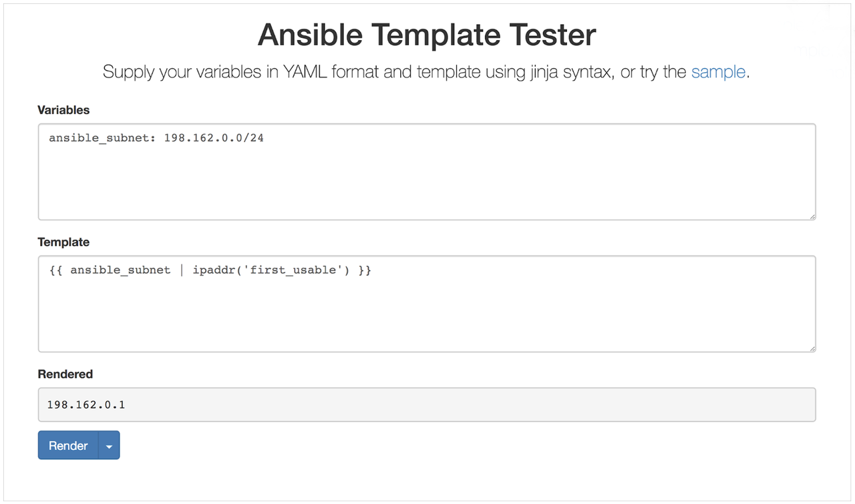The image size is (855, 504).
Task: Click the Variables section label
Action: click(x=63, y=110)
